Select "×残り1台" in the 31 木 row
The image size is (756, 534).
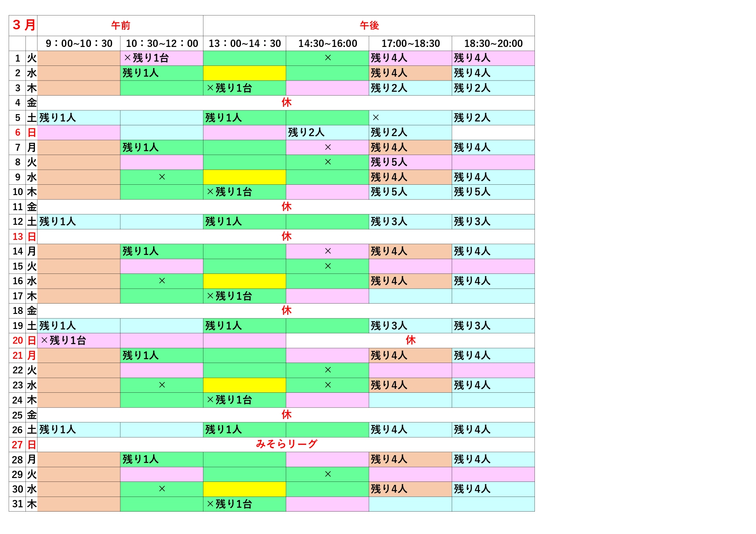[x=229, y=504]
